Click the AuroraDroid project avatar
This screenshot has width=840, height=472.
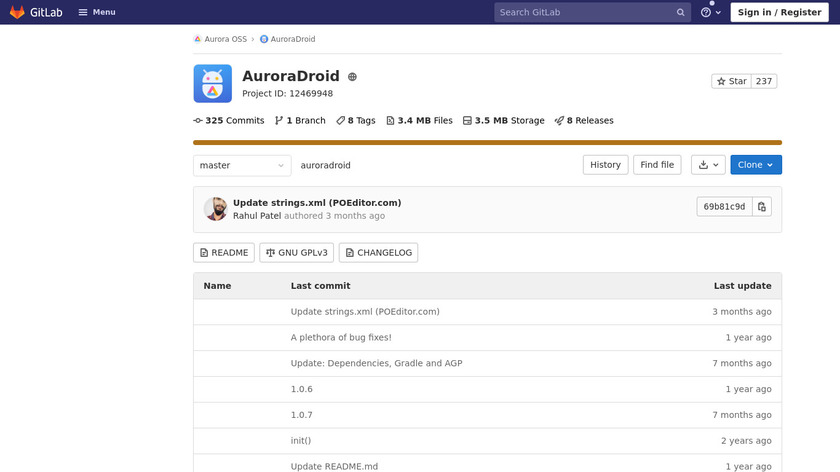pos(213,84)
